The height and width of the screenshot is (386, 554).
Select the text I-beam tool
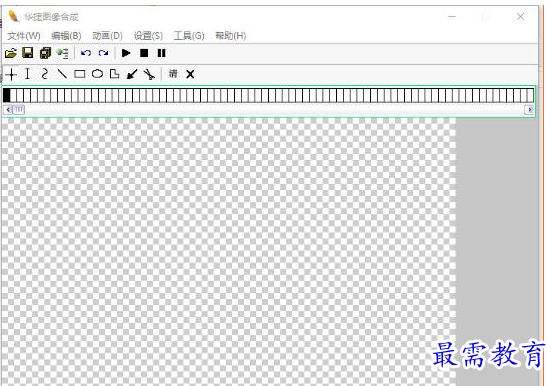click(x=28, y=74)
